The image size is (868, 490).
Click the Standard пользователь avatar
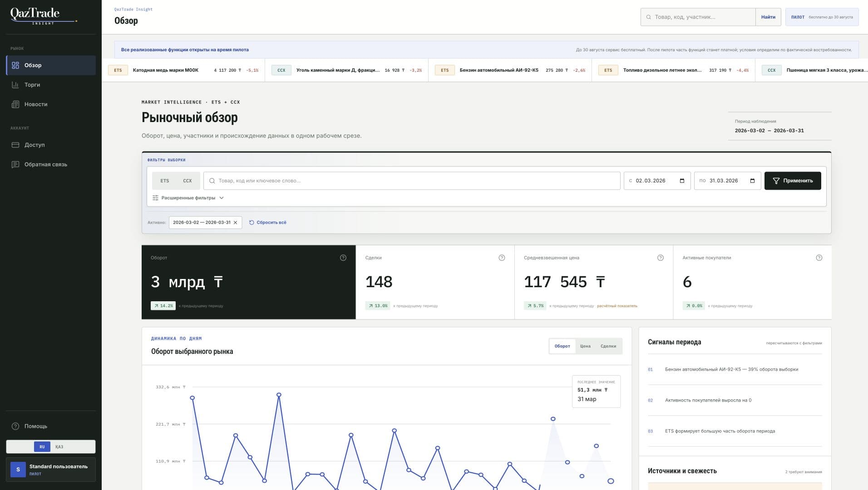tap(18, 470)
